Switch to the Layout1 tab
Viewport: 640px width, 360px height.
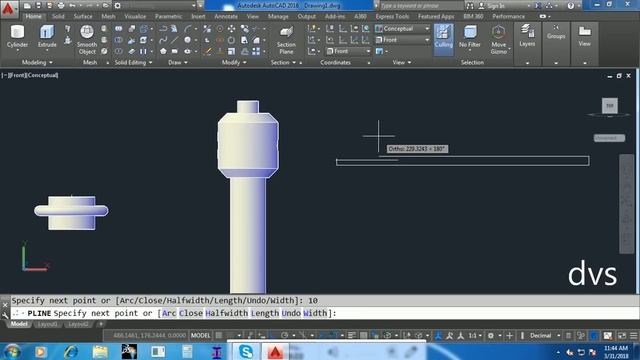47,324
